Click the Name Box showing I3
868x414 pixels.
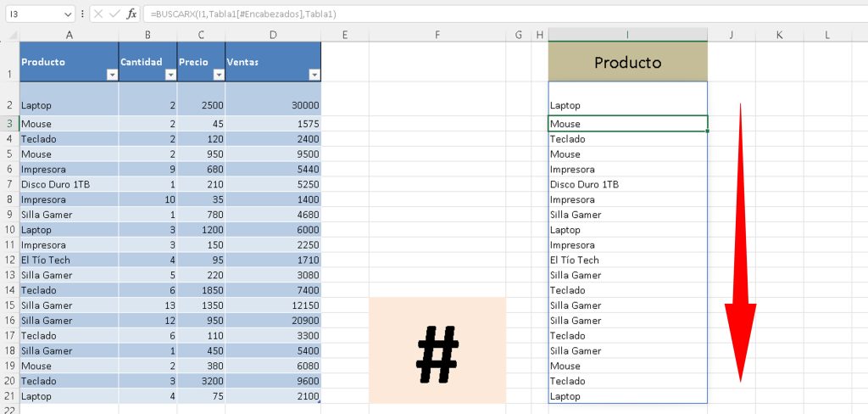32,14
